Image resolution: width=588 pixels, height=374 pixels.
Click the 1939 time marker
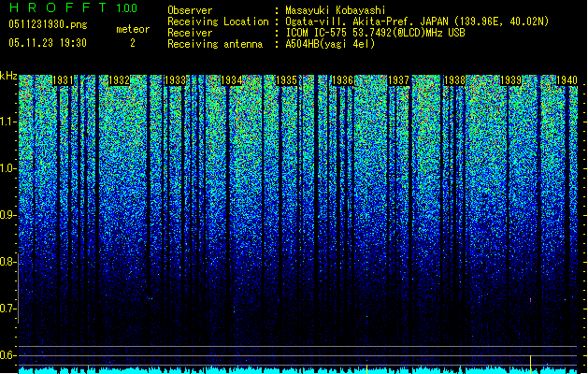pos(510,80)
